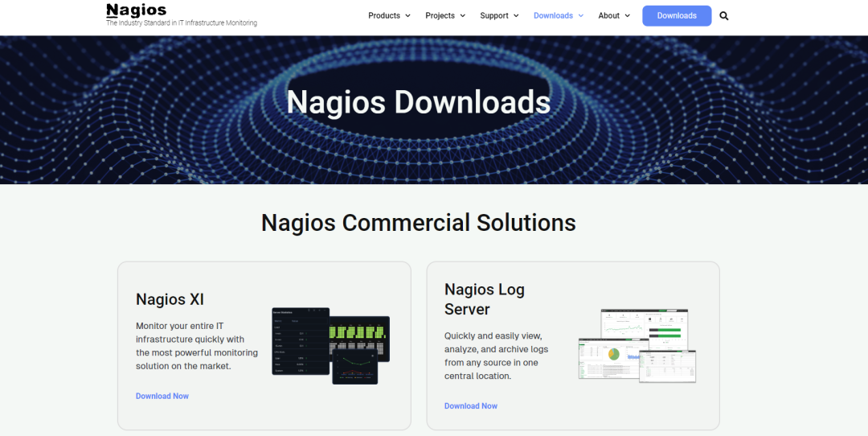Image resolution: width=868 pixels, height=436 pixels.
Task: Expand the Support dropdown chevron
Action: [517, 16]
